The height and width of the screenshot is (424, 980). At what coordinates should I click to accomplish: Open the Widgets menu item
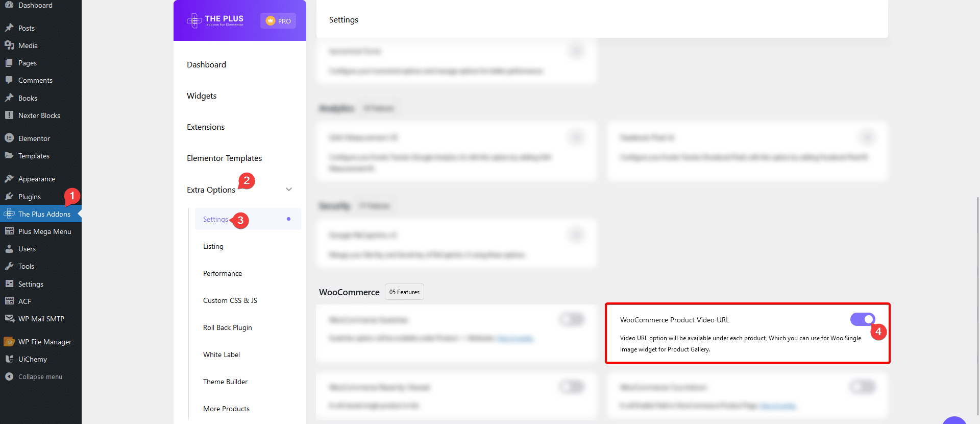pyautogui.click(x=202, y=96)
